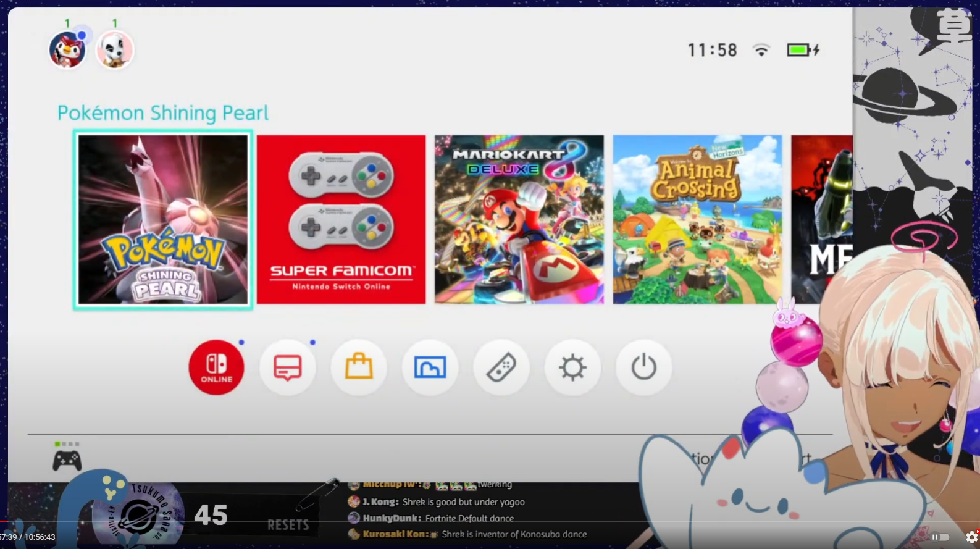The image size is (980, 549).
Task: Open the Super Famicom Nintendo Switch Online tile
Action: tap(341, 219)
